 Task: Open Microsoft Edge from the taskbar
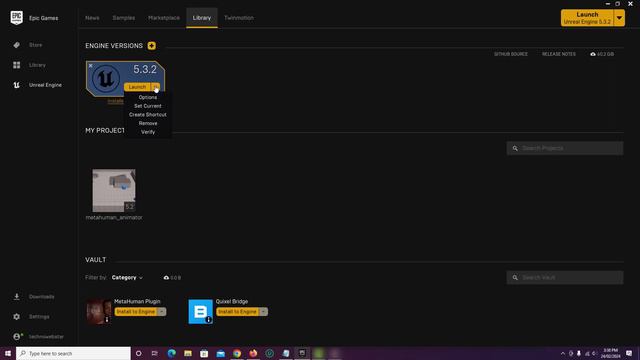click(171, 353)
